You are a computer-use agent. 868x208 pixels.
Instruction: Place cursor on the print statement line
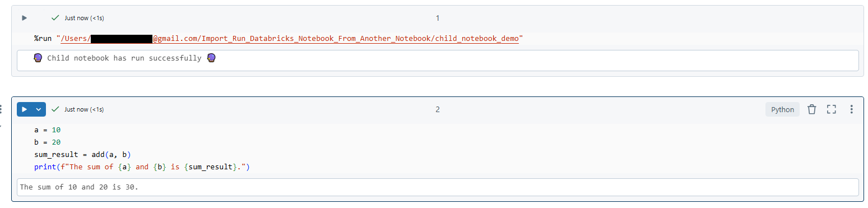(141, 167)
